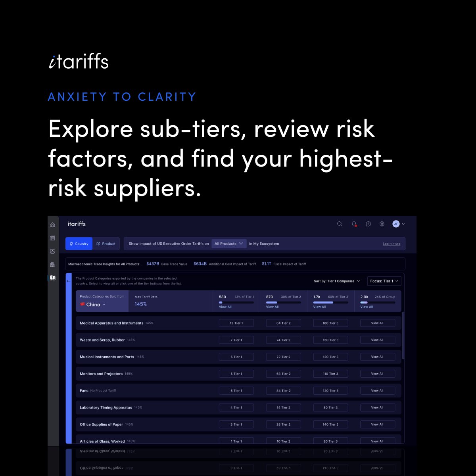476x476 pixels.
Task: Click the 24% of Group progress bar
Action: [378, 302]
